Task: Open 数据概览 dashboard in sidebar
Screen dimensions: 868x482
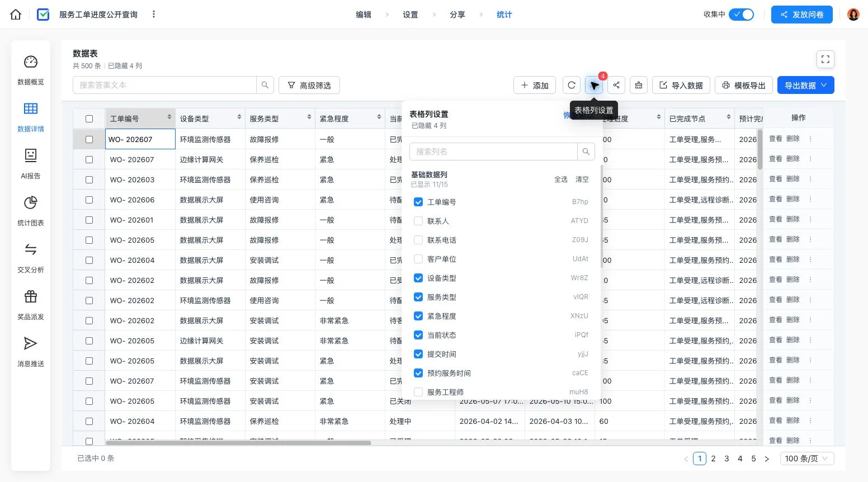Action: click(31, 70)
